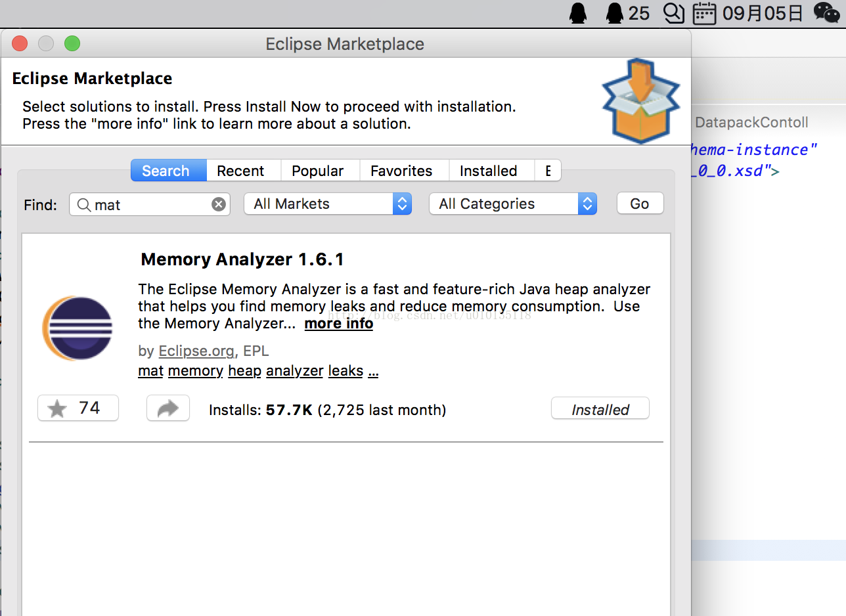Click the Installs: 57.7K text

click(x=260, y=410)
